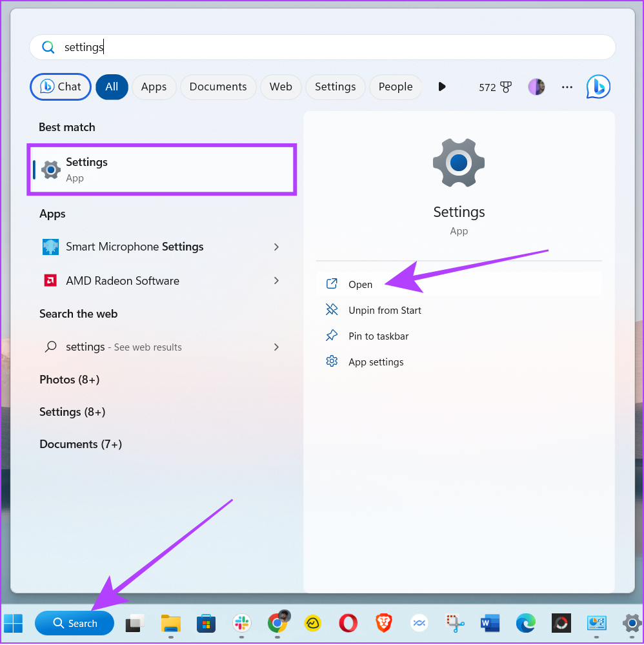Launch Brave browser from the taskbar

pos(384,623)
